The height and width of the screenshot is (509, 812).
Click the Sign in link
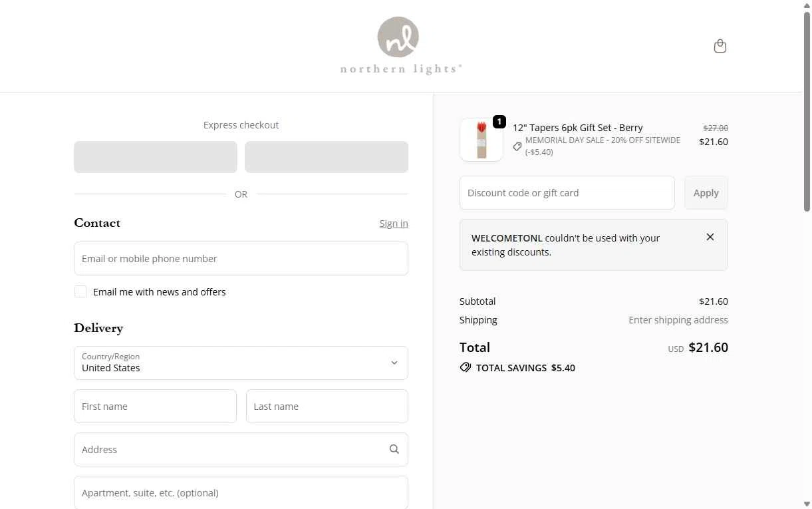tap(394, 224)
